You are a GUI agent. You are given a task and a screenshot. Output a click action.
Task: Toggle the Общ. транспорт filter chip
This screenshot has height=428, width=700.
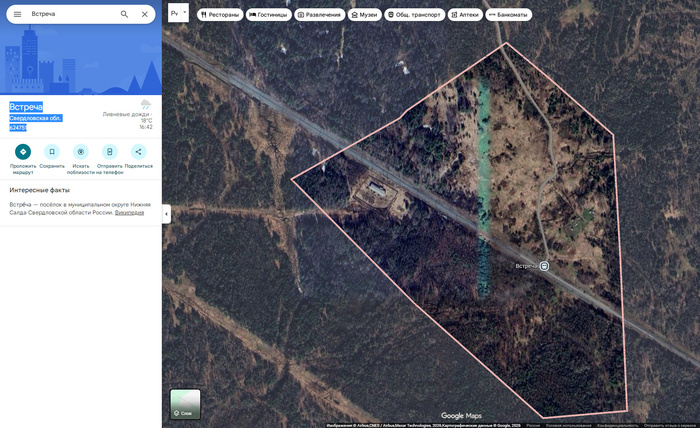(x=414, y=15)
